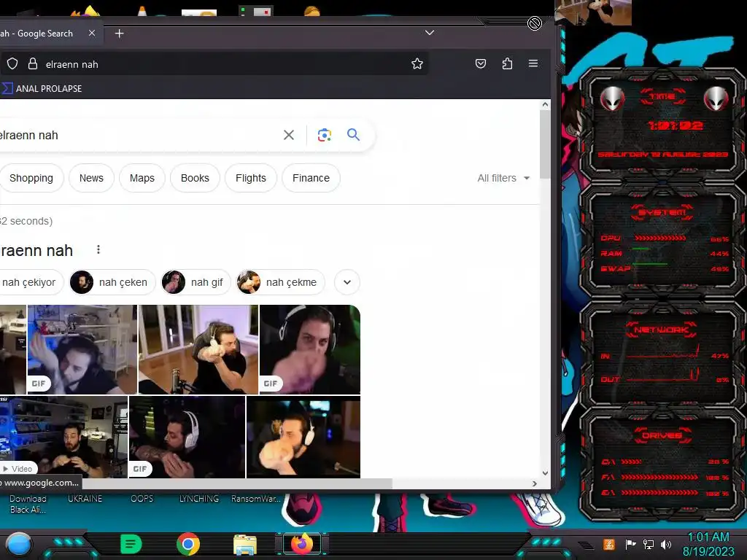This screenshot has height=560, width=747.
Task: Click the vertical scrollbar thumb in Firefox
Action: (x=545, y=145)
